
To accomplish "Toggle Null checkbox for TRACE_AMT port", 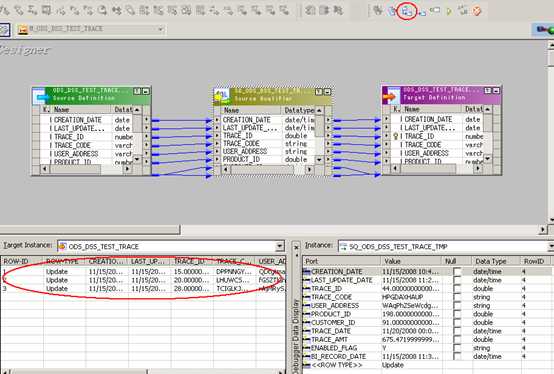I will click(x=458, y=339).
